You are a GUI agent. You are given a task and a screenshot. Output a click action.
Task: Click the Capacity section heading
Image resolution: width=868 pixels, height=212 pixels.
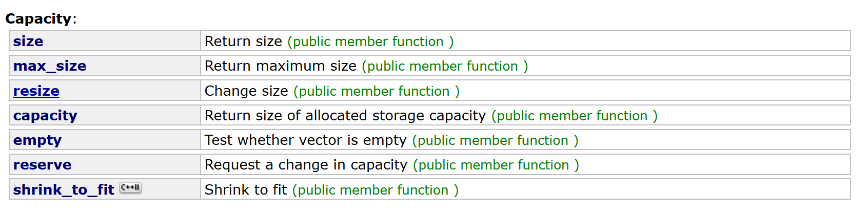(x=39, y=19)
